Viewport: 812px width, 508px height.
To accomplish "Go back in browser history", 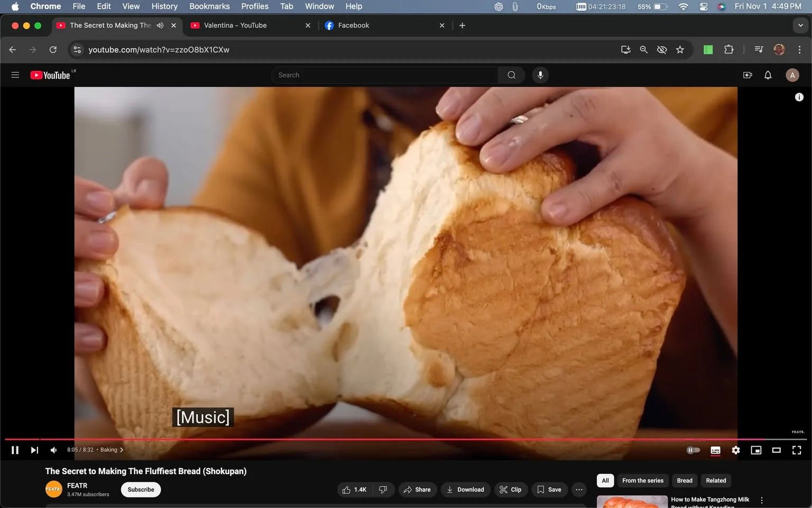I will click(13, 50).
